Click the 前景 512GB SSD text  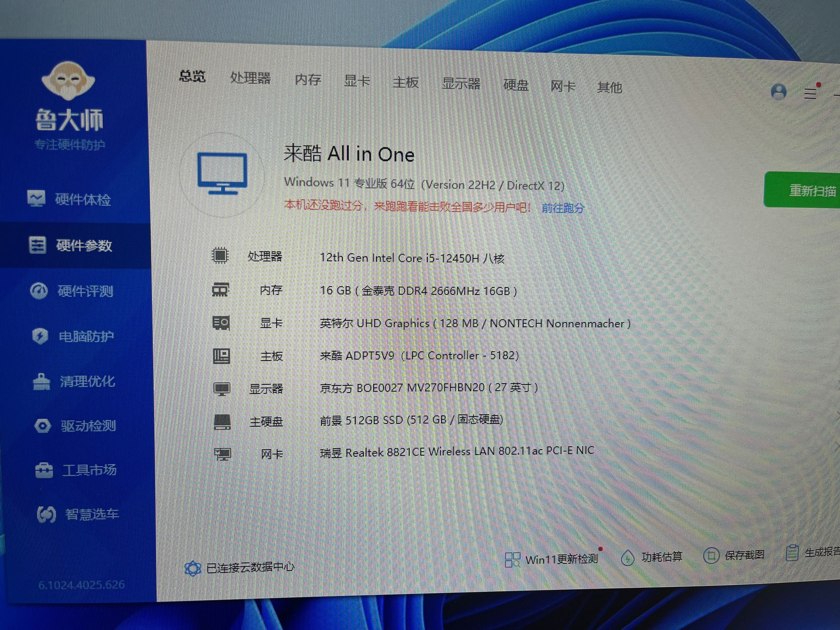coord(412,420)
